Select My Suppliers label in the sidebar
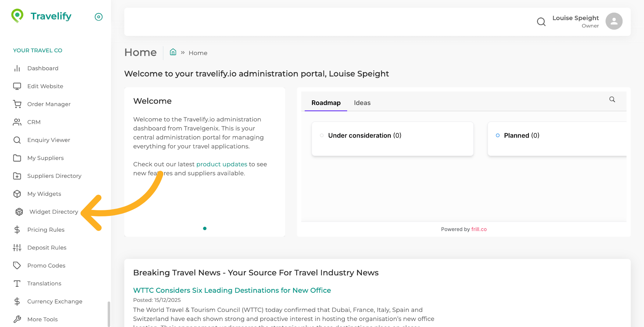 46,158
